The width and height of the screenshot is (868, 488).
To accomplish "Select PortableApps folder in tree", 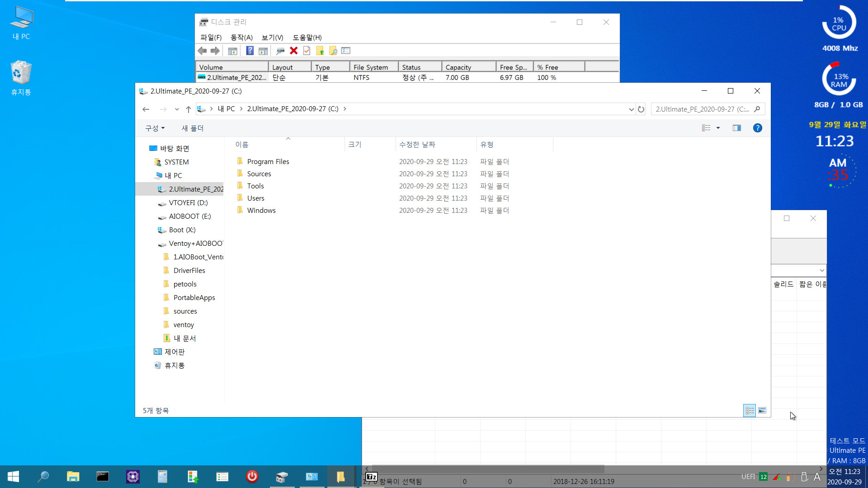I will [x=194, y=298].
